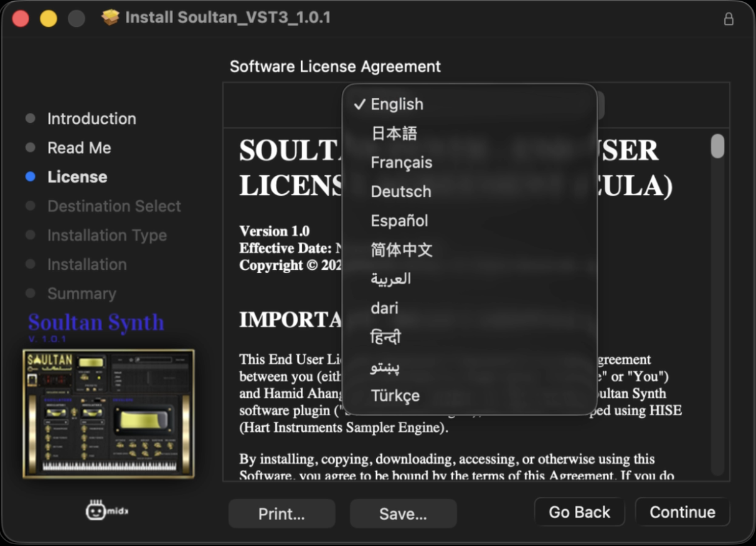The image size is (756, 546).
Task: Choose العربية in the language menu
Action: 470,279
